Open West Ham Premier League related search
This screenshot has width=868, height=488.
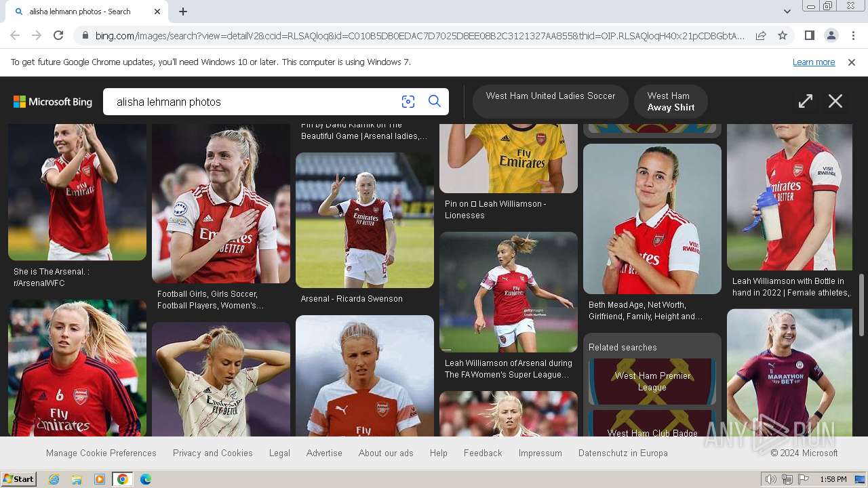point(652,382)
